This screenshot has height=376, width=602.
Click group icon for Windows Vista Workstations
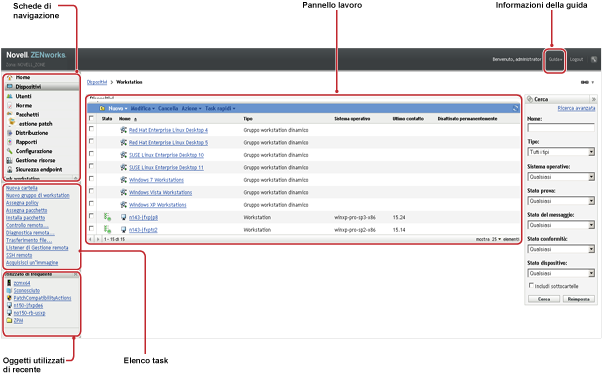123,192
